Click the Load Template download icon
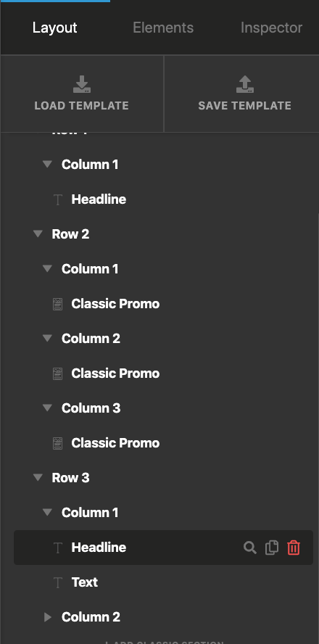Viewport: 319px width, 644px height. [x=82, y=84]
